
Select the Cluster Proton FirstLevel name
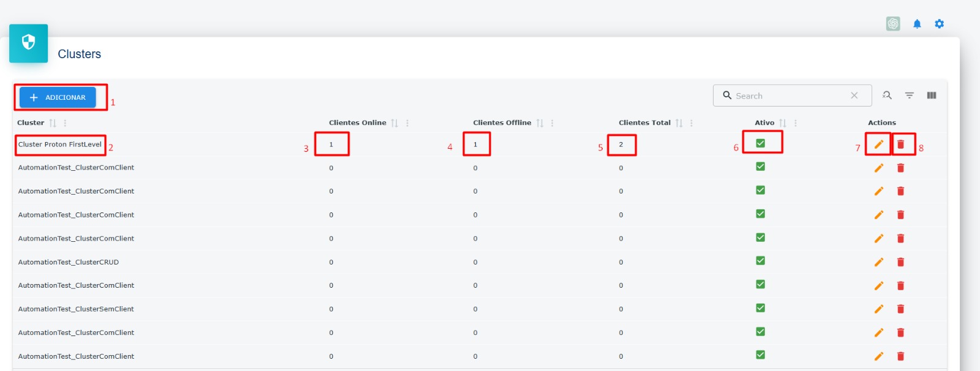click(60, 144)
